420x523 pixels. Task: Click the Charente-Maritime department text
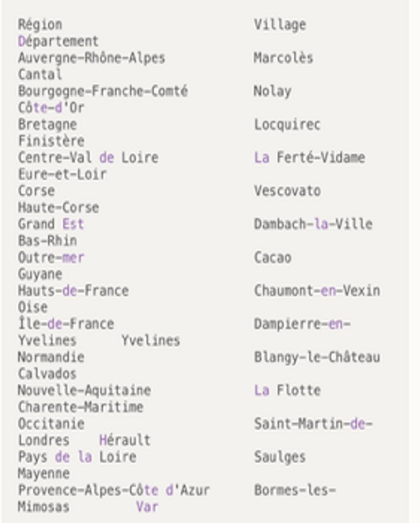click(81, 407)
